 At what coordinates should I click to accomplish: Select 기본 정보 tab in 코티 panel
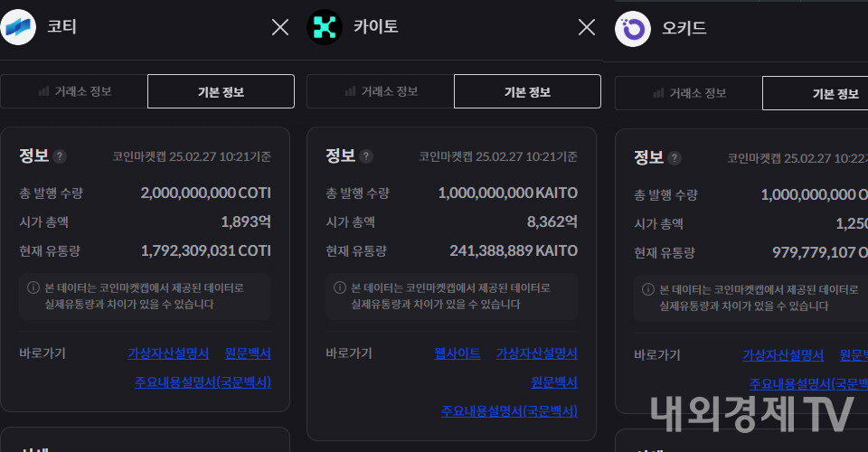[221, 91]
